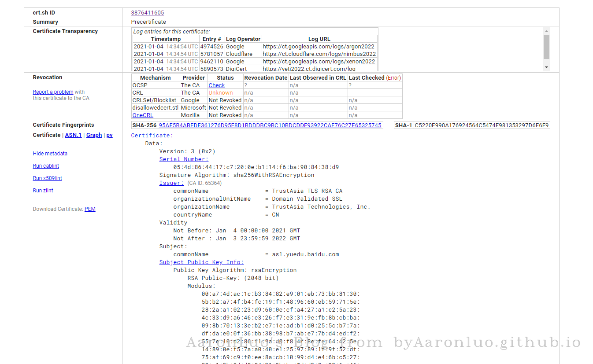Screen dimensions: 593x364
Task: Open the Issuer link
Action: pyautogui.click(x=171, y=183)
